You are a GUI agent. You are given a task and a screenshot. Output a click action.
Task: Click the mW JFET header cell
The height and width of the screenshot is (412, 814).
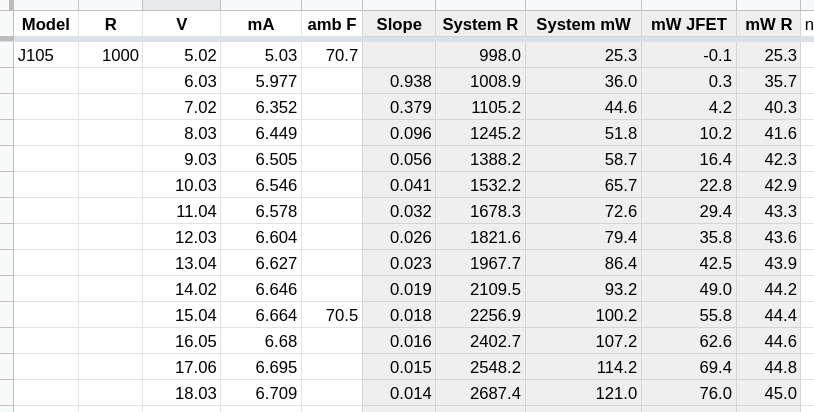pyautogui.click(x=689, y=24)
